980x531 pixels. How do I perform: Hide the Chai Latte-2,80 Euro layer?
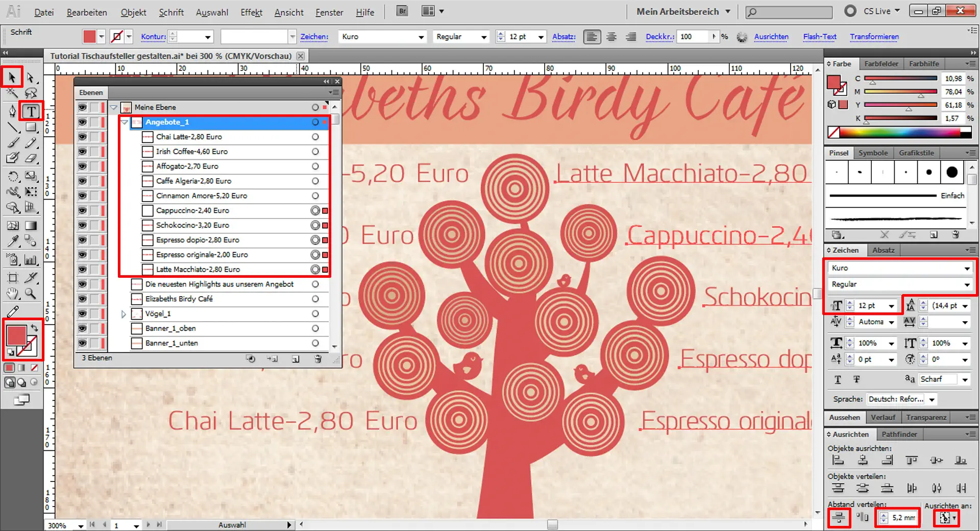tap(82, 137)
